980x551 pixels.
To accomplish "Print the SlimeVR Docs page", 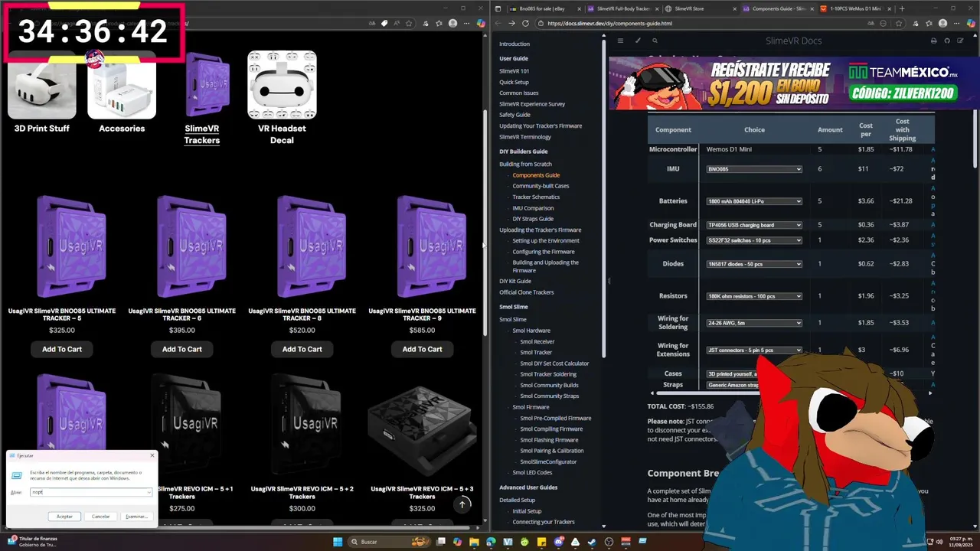I will (x=933, y=41).
